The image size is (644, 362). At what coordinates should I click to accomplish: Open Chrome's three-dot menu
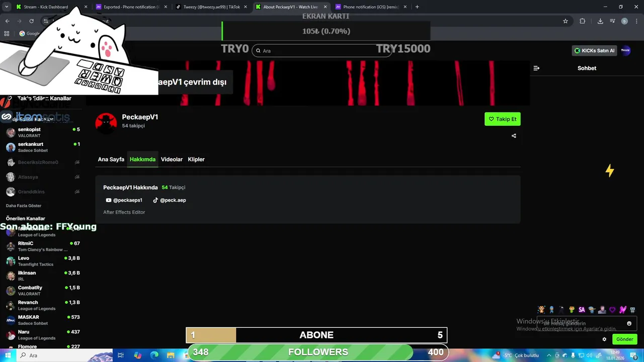point(636,21)
